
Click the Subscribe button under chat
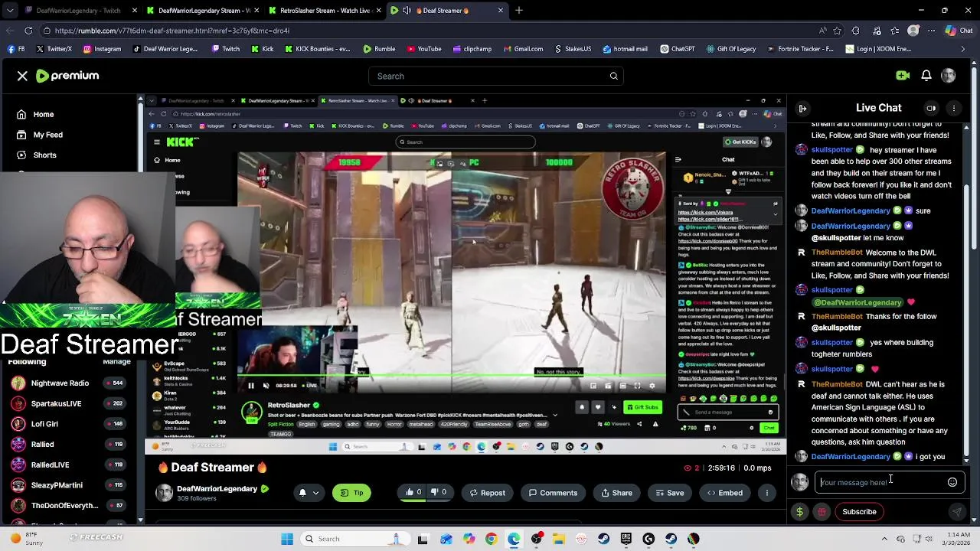[x=859, y=512]
